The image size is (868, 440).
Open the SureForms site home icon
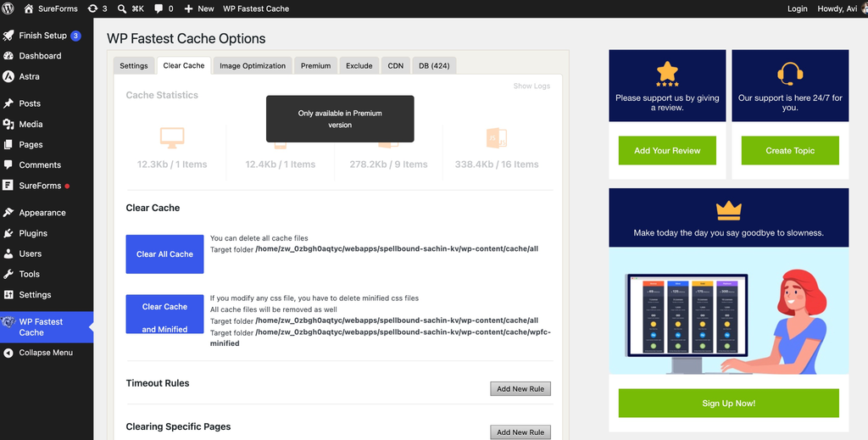tap(29, 8)
